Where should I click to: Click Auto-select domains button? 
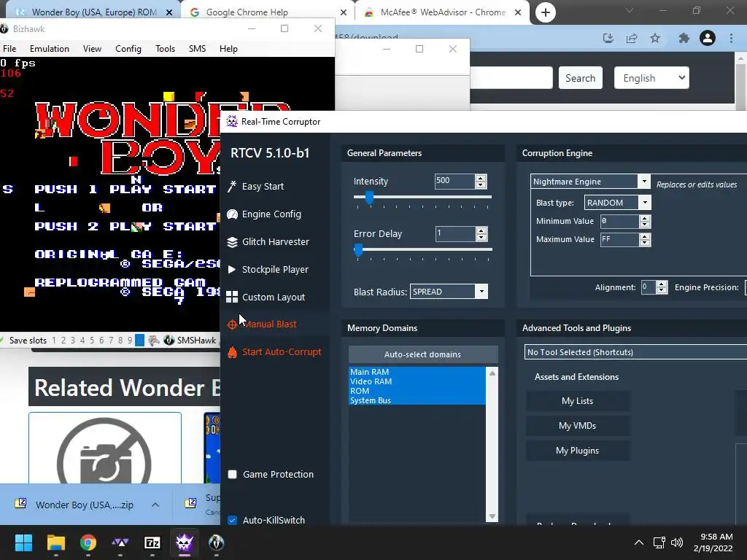[423, 354]
